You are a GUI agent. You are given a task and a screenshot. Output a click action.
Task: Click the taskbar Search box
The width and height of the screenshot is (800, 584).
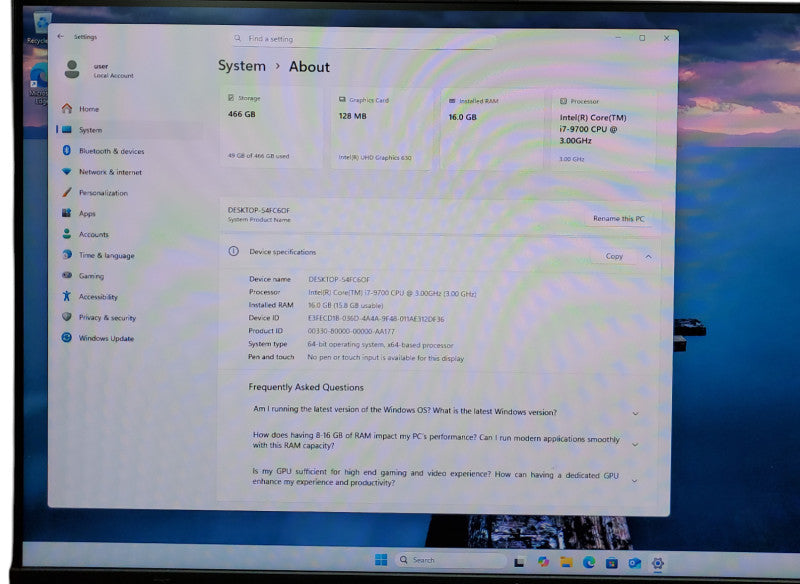coord(450,560)
